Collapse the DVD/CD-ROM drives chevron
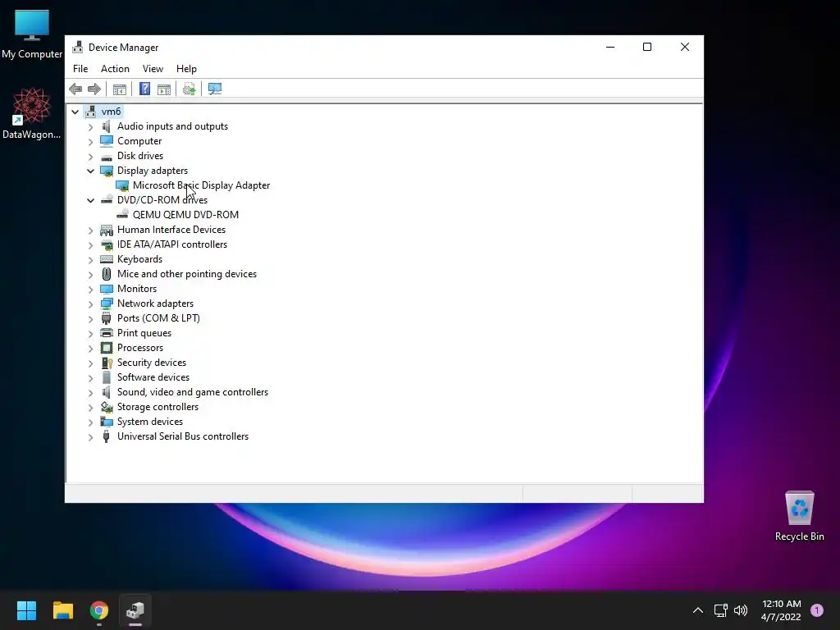Image resolution: width=840 pixels, height=630 pixels. (x=90, y=200)
